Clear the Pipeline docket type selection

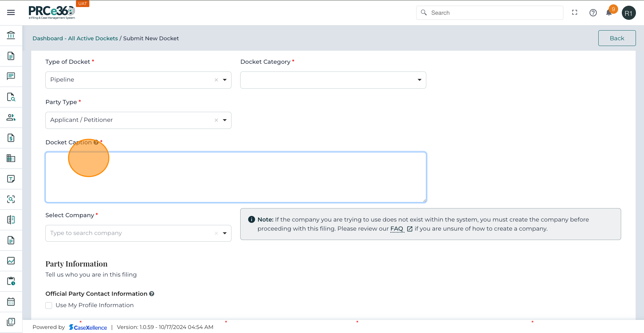[216, 80]
